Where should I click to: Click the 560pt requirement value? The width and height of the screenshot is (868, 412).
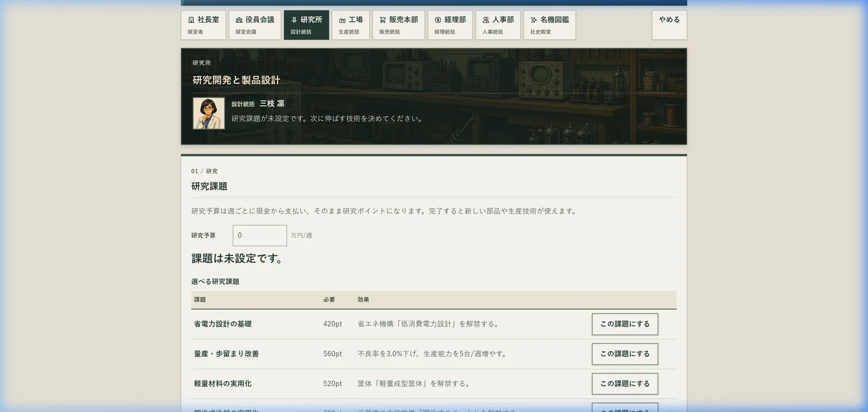333,354
